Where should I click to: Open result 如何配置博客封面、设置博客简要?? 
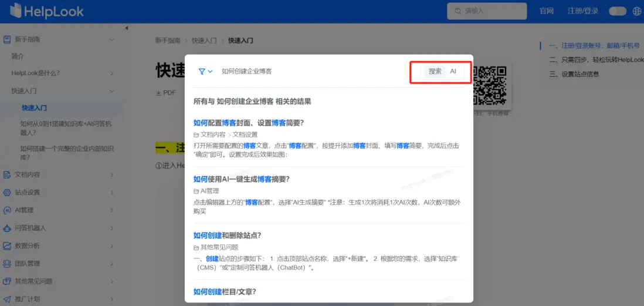(x=249, y=123)
